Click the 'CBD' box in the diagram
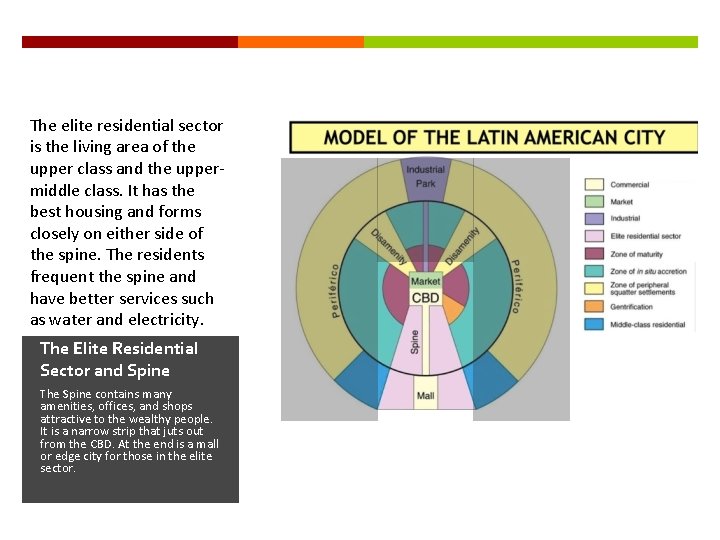 [x=425, y=298]
